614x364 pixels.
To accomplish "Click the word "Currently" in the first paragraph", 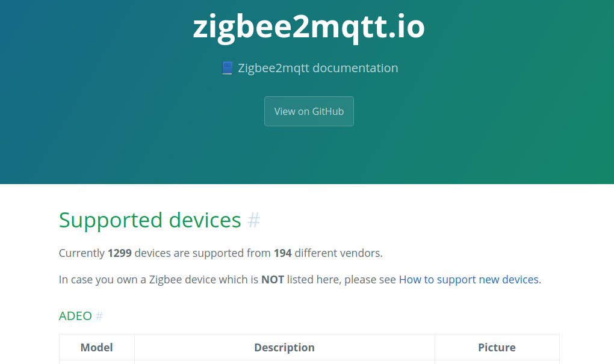I will coord(82,253).
